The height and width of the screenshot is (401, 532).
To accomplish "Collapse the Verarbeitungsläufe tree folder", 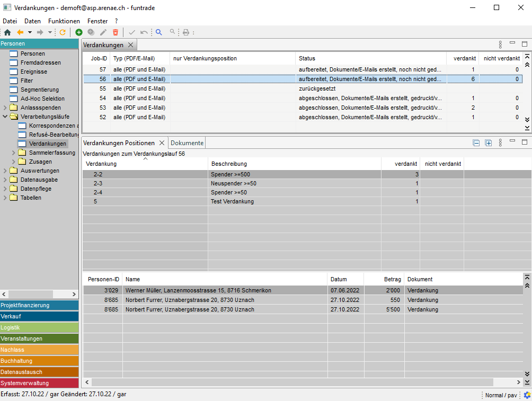I will point(5,117).
